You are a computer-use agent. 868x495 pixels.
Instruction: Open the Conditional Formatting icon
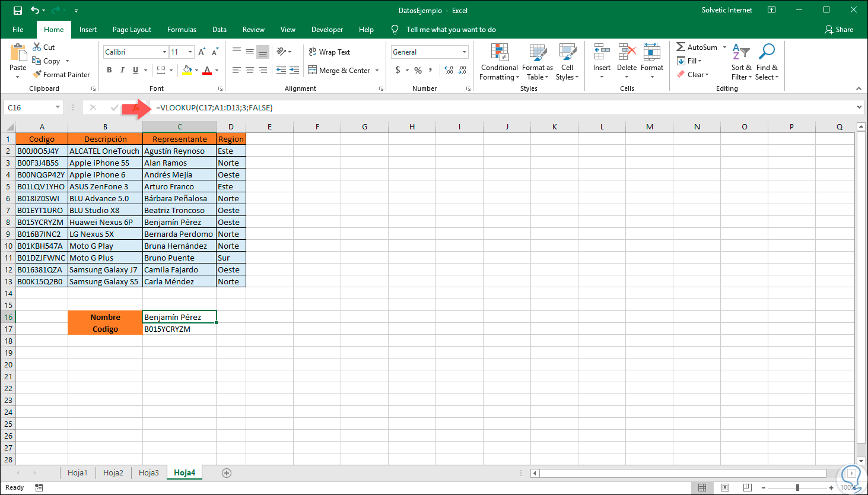[x=500, y=52]
